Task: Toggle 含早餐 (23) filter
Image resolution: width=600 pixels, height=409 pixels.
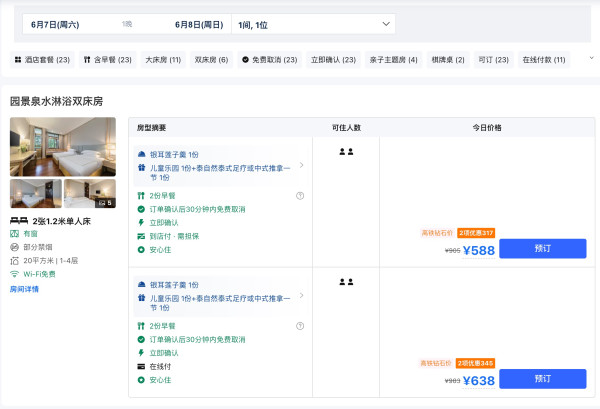Action: [108, 60]
